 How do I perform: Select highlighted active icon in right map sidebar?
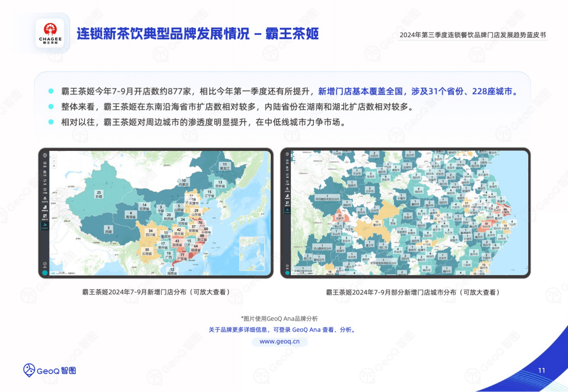[287, 210]
